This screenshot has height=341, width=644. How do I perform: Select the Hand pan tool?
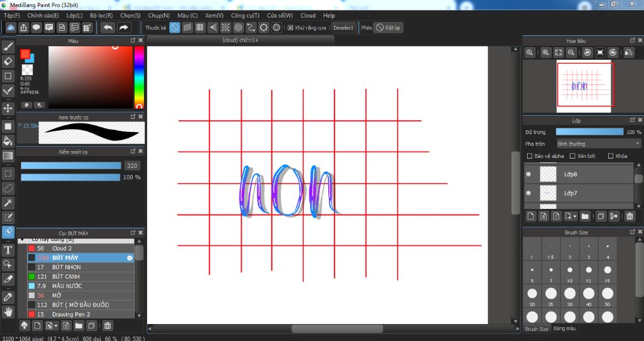(x=8, y=311)
